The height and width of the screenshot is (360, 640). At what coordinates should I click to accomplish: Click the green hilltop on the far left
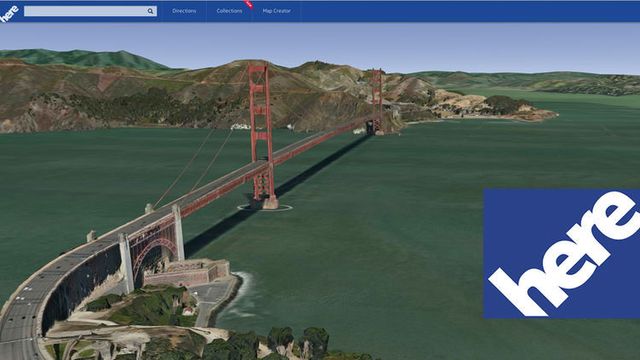tap(82, 58)
